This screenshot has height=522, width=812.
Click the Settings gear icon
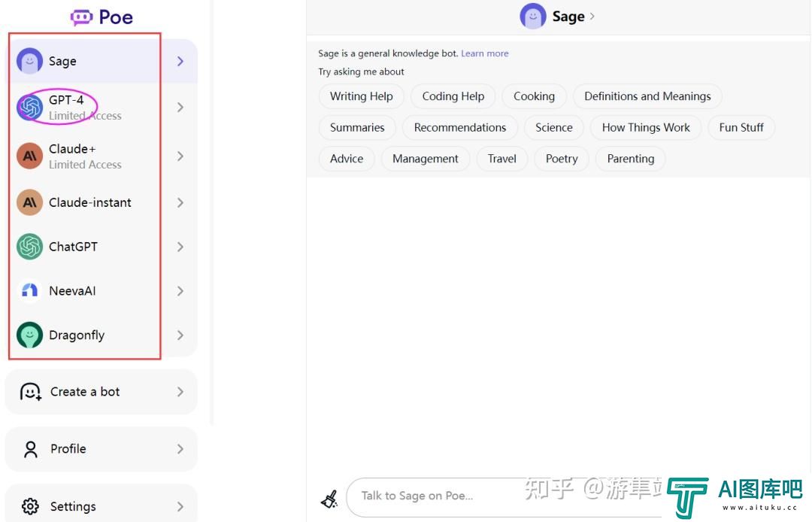coord(30,506)
